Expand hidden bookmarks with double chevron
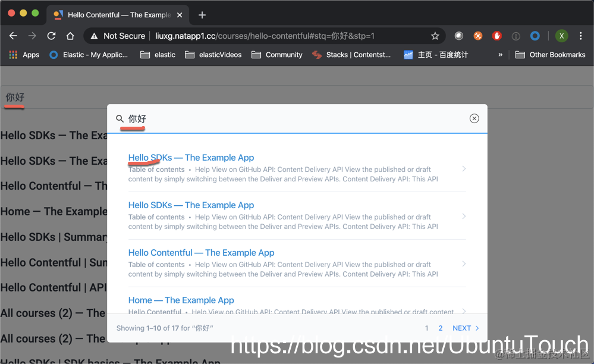This screenshot has height=364, width=594. click(x=500, y=55)
